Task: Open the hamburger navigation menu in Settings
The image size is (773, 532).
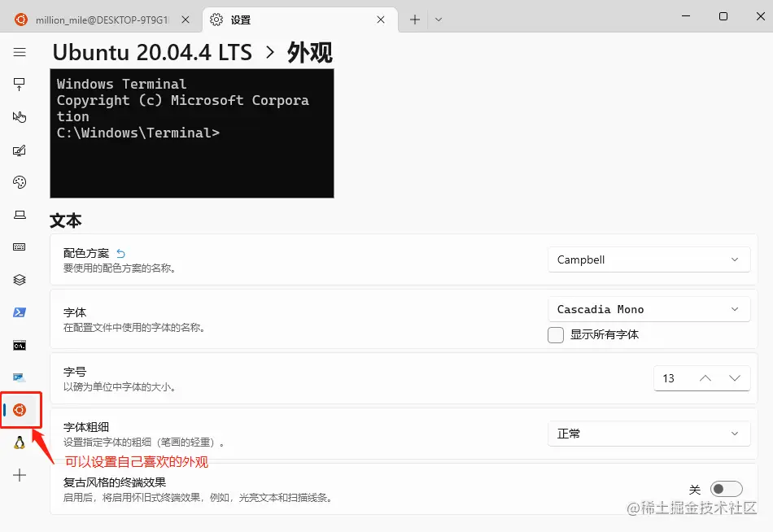Action: coord(20,52)
